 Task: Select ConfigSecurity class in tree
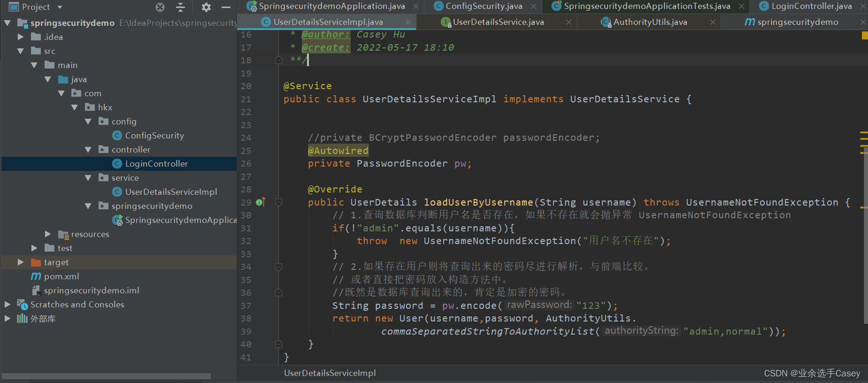(154, 135)
